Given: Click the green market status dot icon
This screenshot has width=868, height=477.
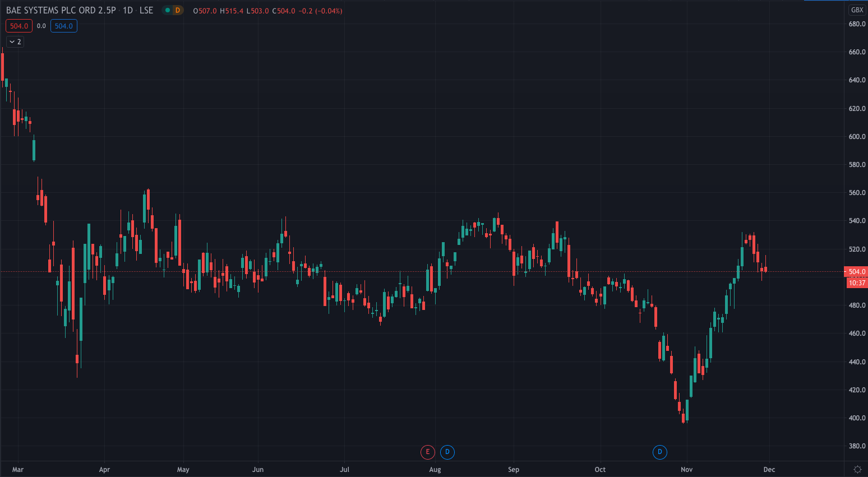Looking at the screenshot, I should click(x=167, y=10).
